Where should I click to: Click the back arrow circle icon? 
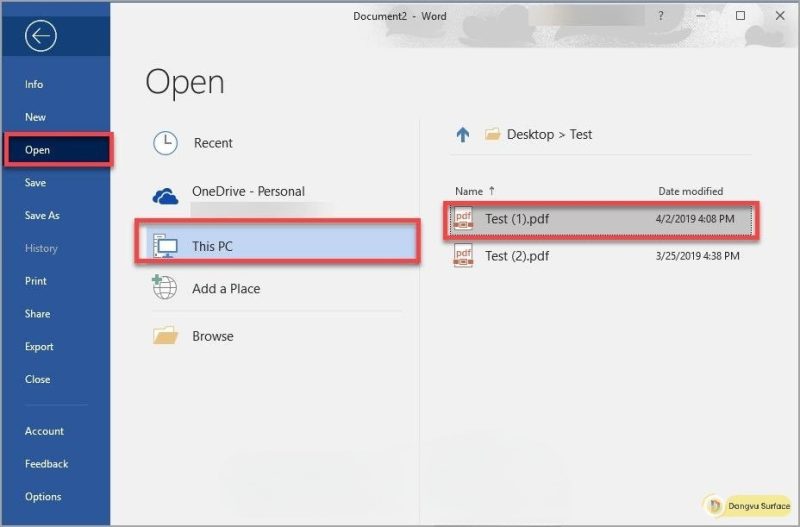[x=40, y=36]
